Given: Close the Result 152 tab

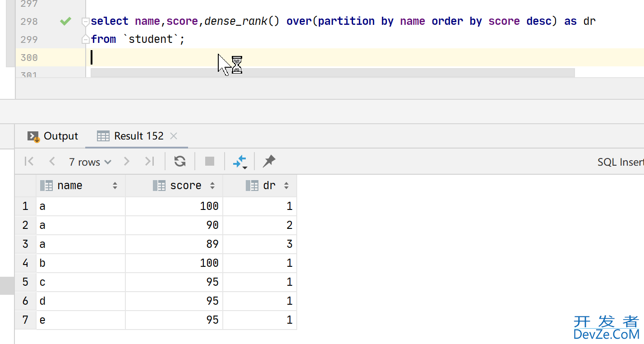Looking at the screenshot, I should [x=174, y=136].
